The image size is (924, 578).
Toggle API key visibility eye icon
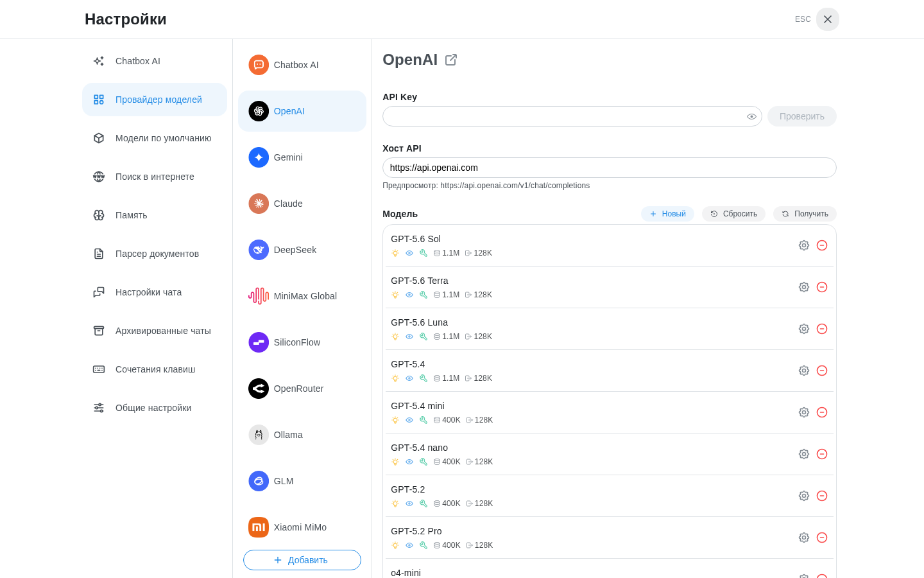(751, 116)
